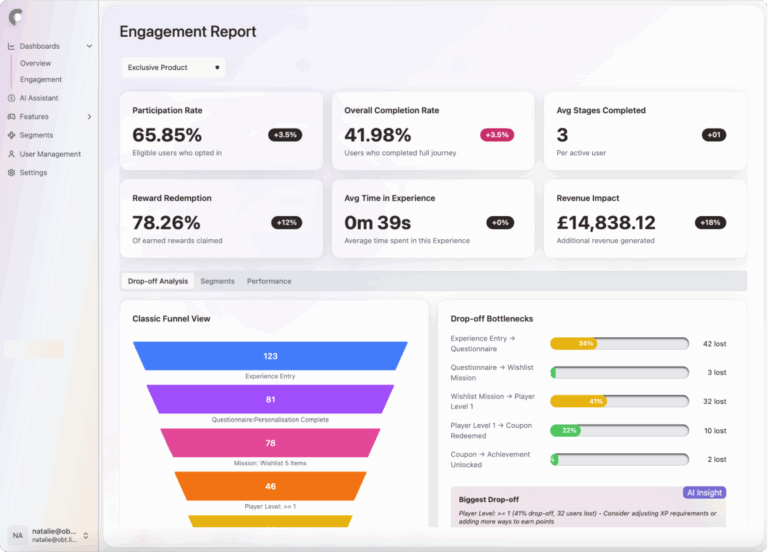Click the blue Experience Entry funnel stage
Viewport: 768px width, 552px height.
[270, 356]
